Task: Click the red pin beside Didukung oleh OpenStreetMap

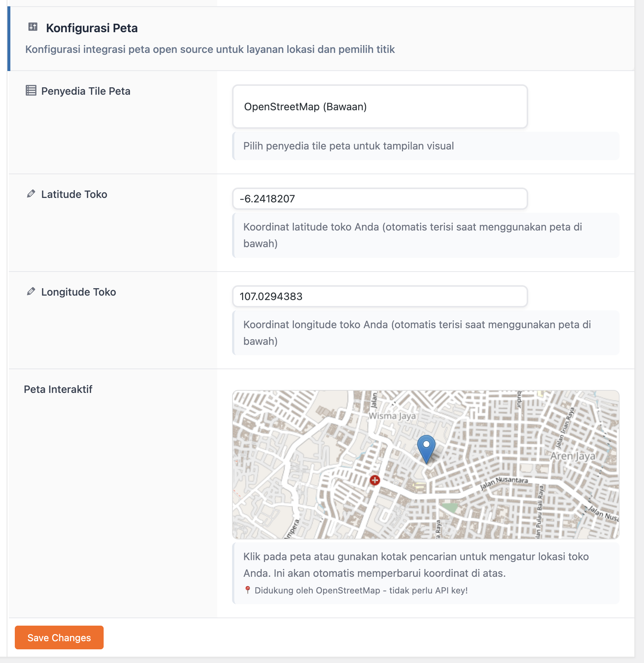Action: tap(248, 590)
